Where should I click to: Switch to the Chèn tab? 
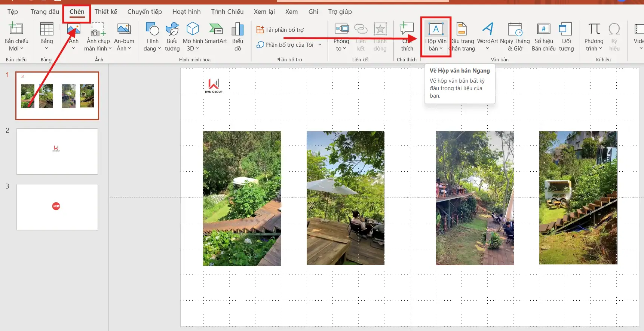[x=77, y=12]
